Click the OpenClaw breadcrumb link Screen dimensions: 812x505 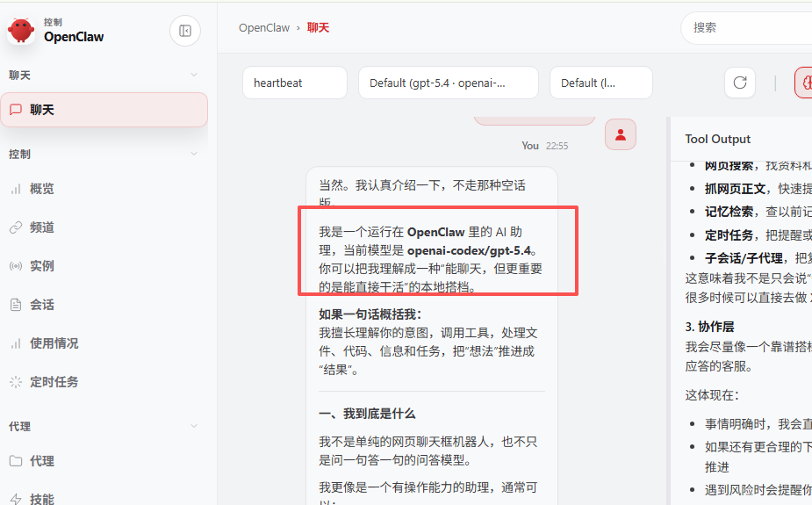pos(264,28)
